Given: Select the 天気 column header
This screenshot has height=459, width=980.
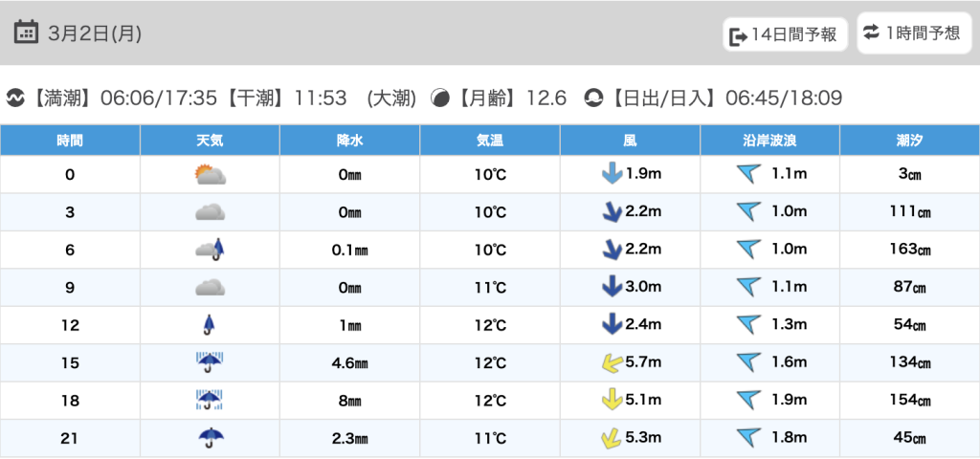Looking at the screenshot, I should pos(210,141).
